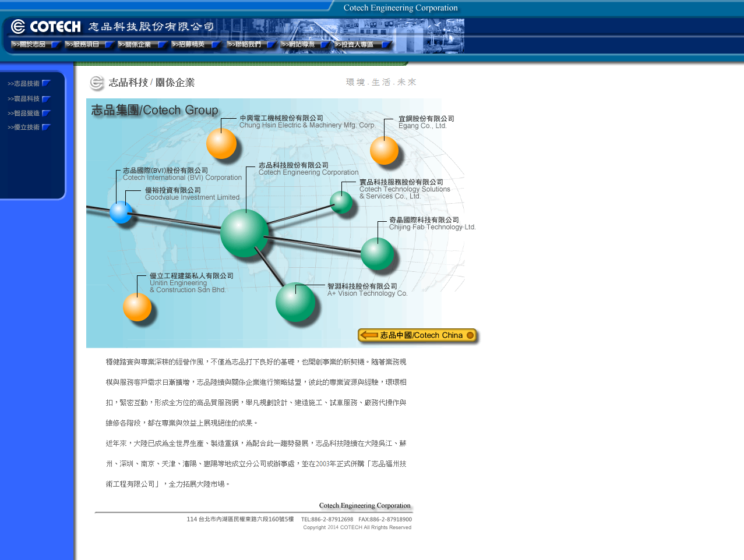The height and width of the screenshot is (560, 744).
Task: Click the arrow icon beside 智品營造 sidebar item
Action: (x=47, y=114)
